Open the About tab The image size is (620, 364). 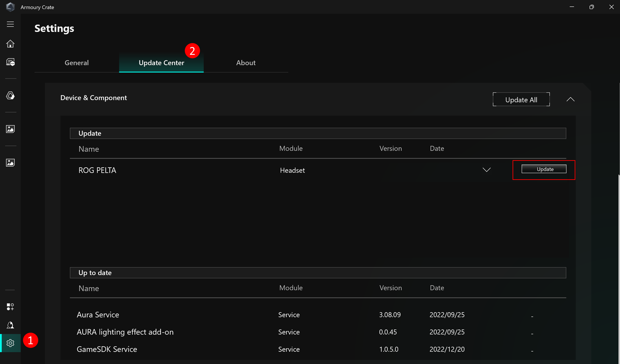click(246, 63)
